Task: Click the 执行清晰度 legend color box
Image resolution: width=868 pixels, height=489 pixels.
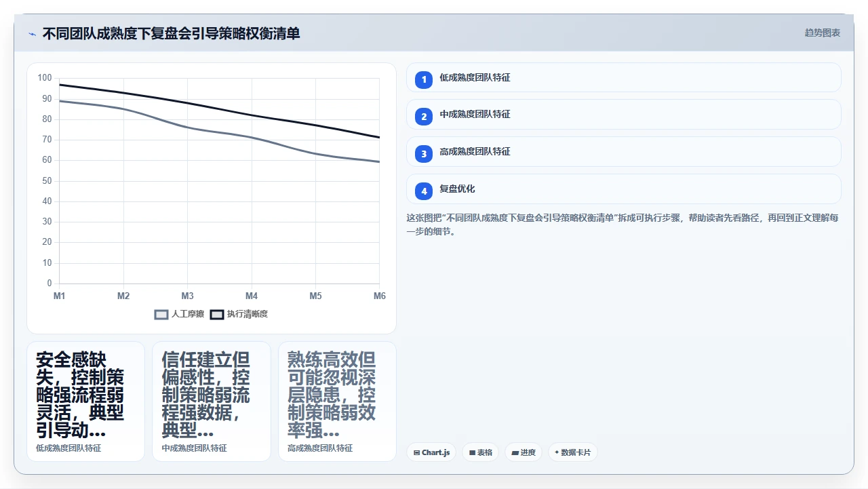Action: [216, 314]
